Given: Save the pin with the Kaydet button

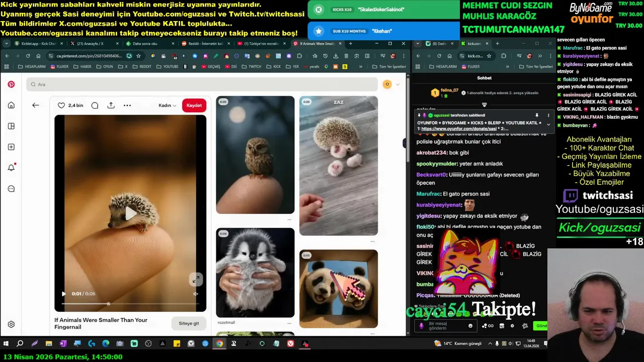Looking at the screenshot, I should pyautogui.click(x=194, y=105).
